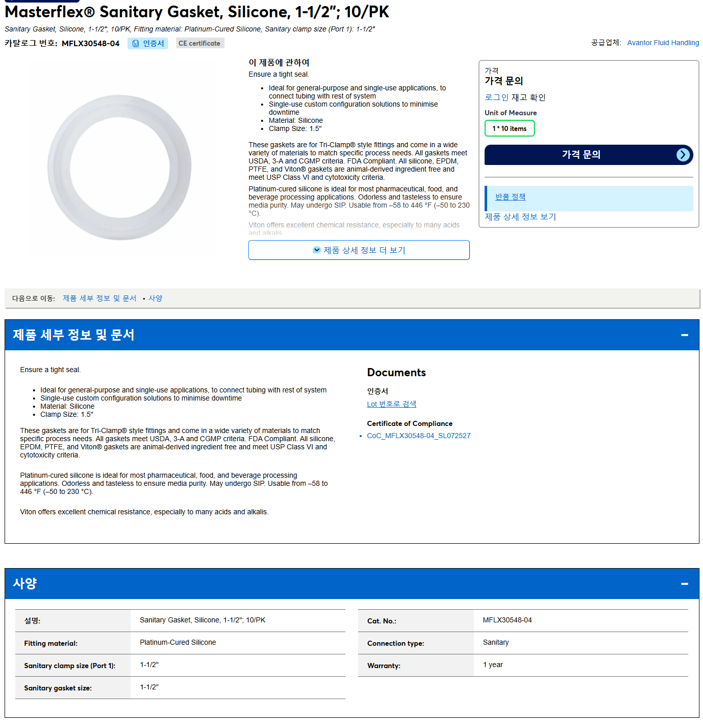703x728 pixels.
Task: Click the certificate document icon beside 인증서
Action: 136,44
